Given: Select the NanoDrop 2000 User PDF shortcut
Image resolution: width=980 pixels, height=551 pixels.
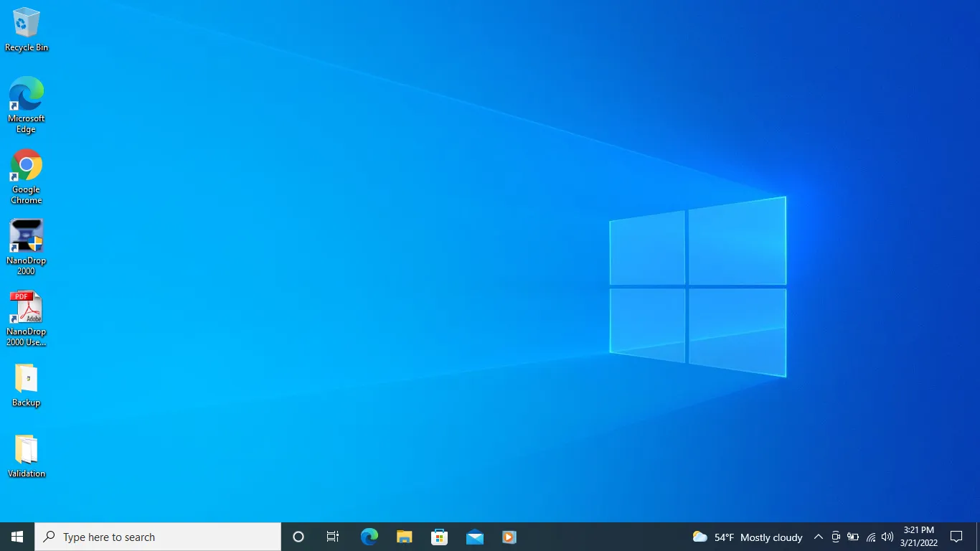Looking at the screenshot, I should tap(27, 318).
